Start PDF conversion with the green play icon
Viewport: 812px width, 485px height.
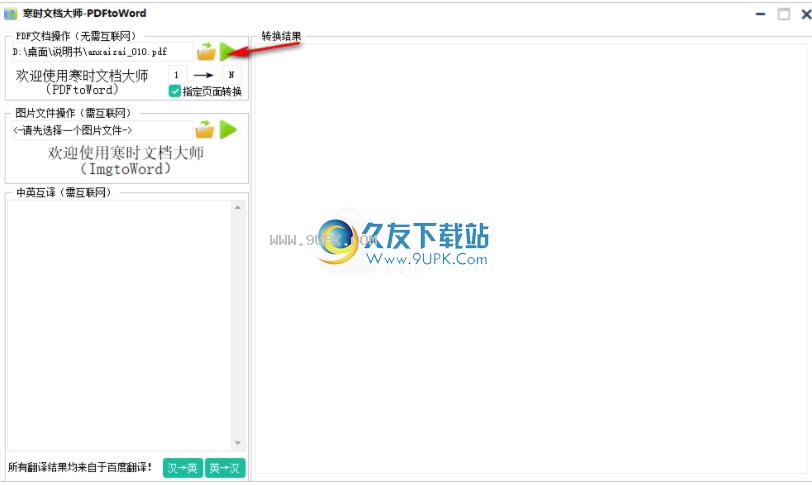pos(227,51)
